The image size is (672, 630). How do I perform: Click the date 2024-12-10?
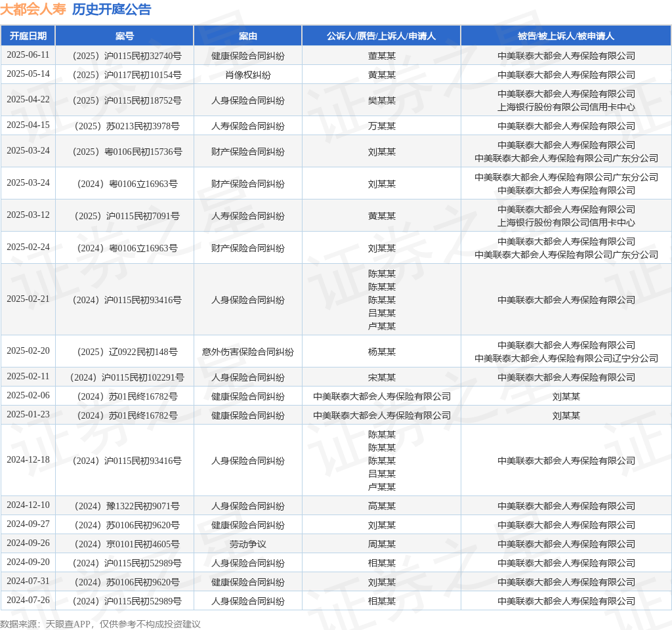[28, 505]
